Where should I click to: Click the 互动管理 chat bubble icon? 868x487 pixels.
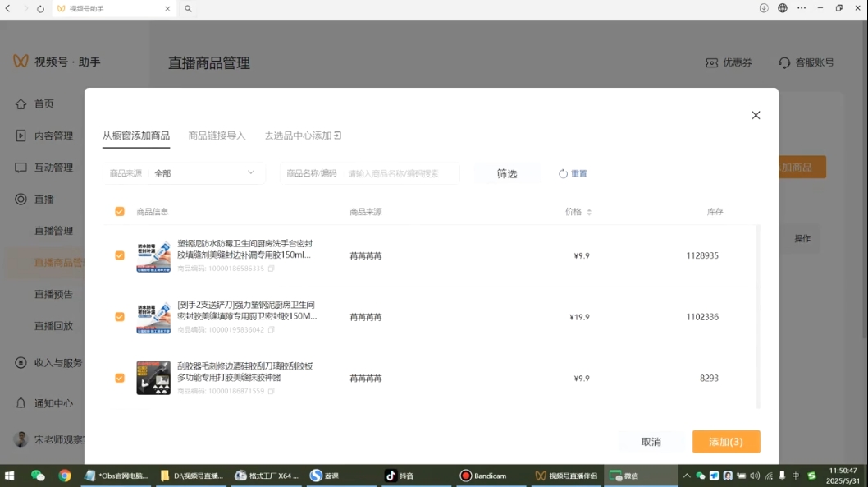(21, 168)
